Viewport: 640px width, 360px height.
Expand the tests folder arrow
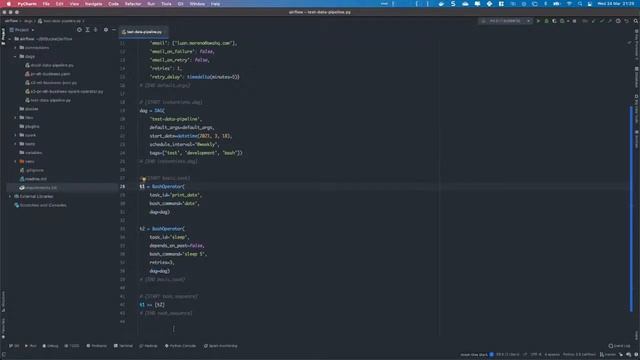(x=16, y=144)
